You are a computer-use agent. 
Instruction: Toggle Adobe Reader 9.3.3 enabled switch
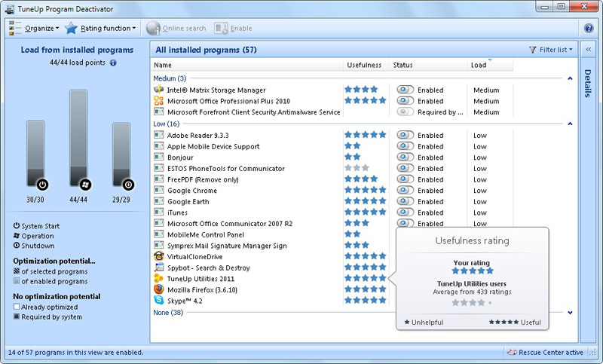tap(406, 135)
